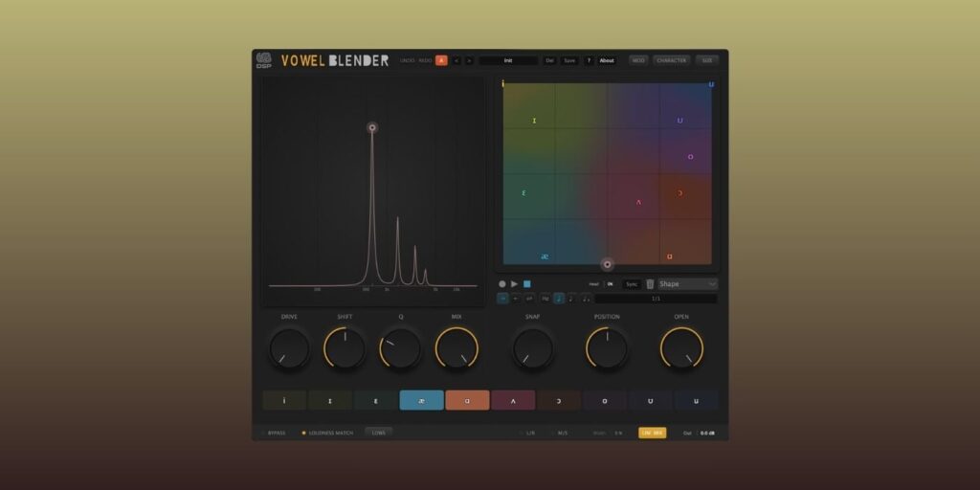Viewport: 980px width, 490px height.
Task: Click the trash can delete icon
Action: click(650, 283)
